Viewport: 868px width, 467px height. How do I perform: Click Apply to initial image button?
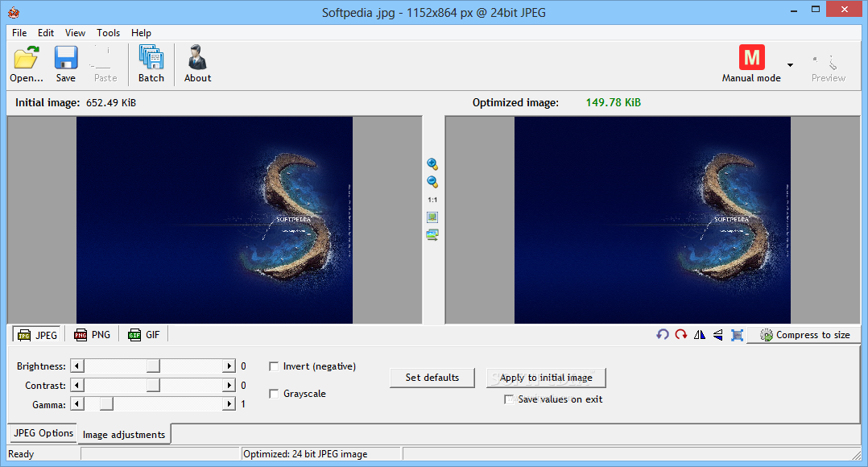click(546, 378)
